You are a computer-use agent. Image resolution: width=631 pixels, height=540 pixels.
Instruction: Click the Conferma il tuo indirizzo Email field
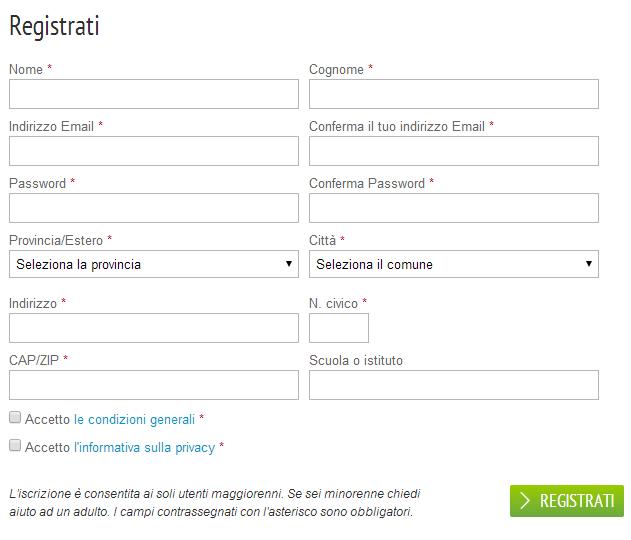454,151
